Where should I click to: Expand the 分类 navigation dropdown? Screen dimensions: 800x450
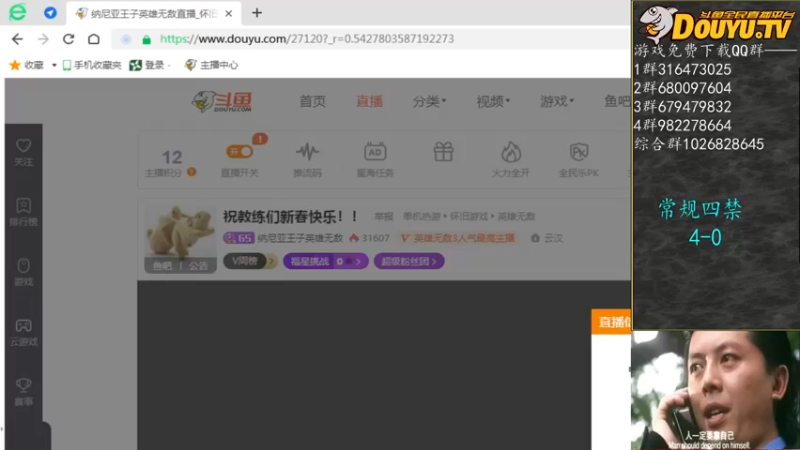point(429,102)
